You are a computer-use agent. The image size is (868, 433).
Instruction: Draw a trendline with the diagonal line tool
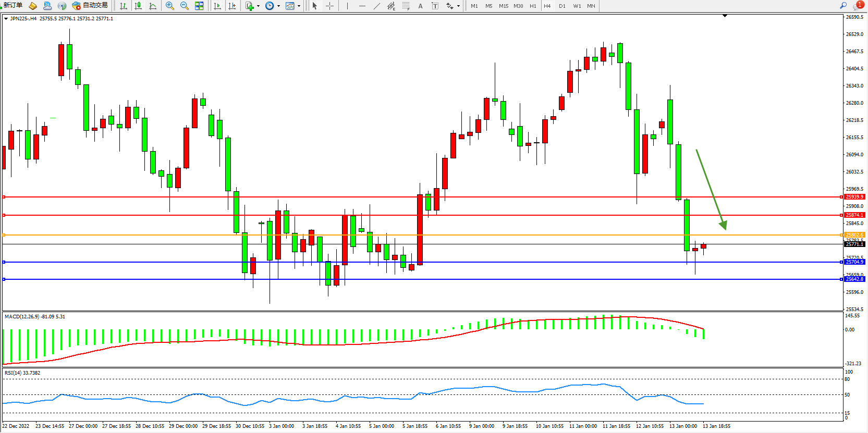376,6
